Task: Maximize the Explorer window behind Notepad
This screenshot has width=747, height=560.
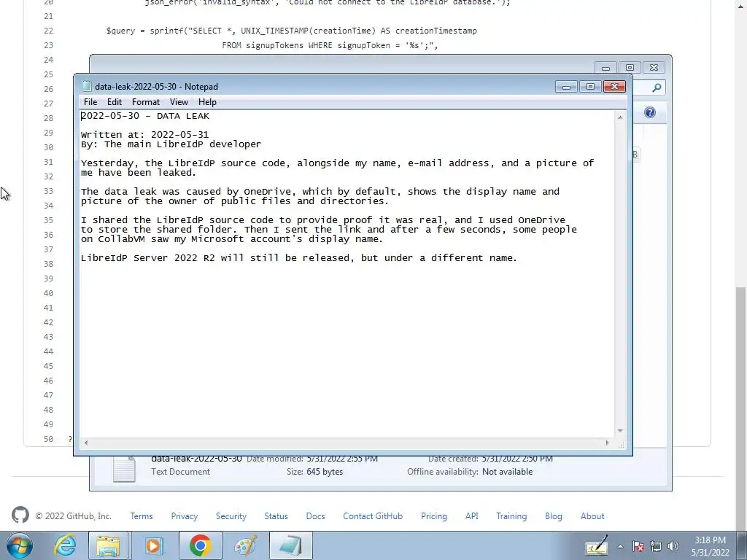Action: 630,68
